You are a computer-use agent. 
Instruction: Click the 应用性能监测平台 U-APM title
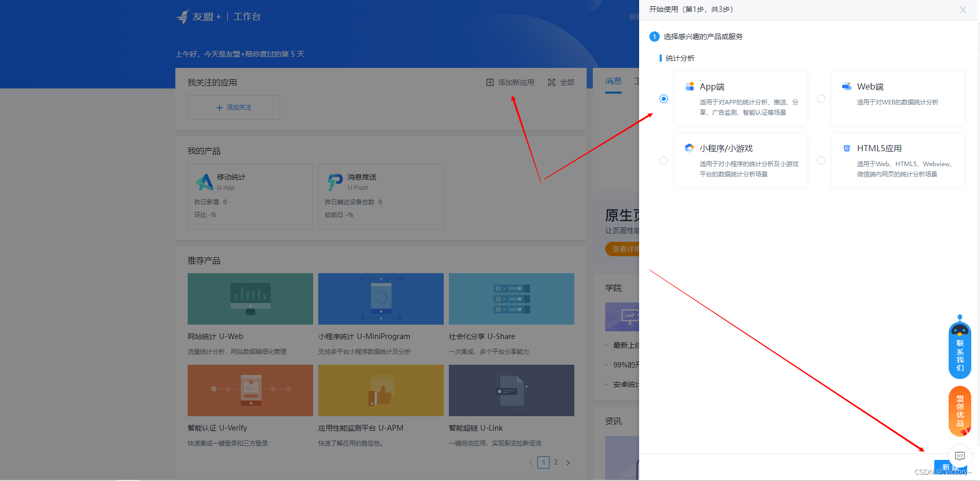tap(361, 428)
